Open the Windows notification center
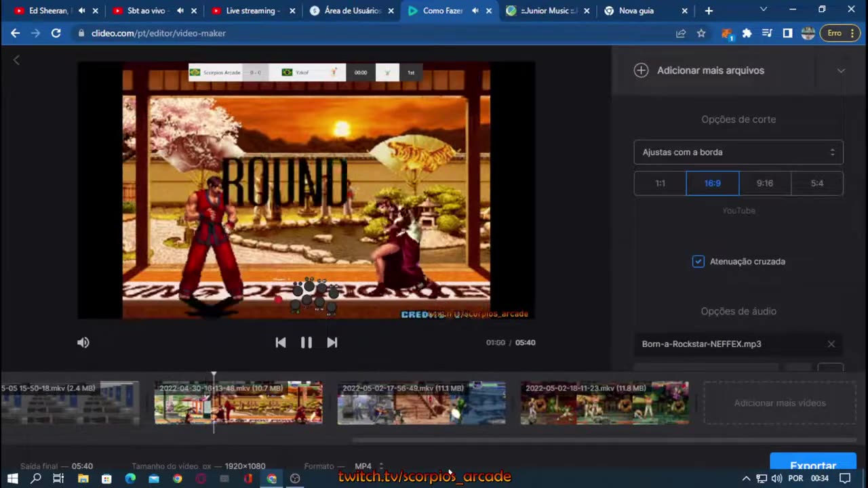 click(x=845, y=479)
